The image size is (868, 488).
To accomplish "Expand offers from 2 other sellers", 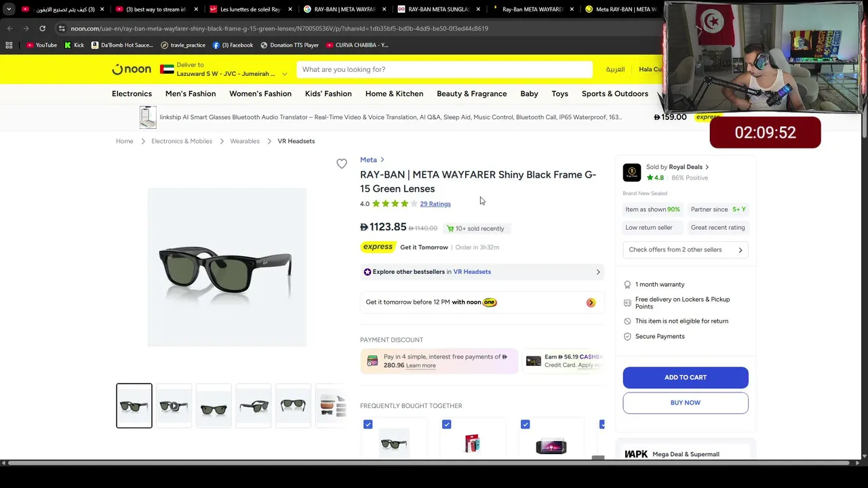I will point(686,249).
